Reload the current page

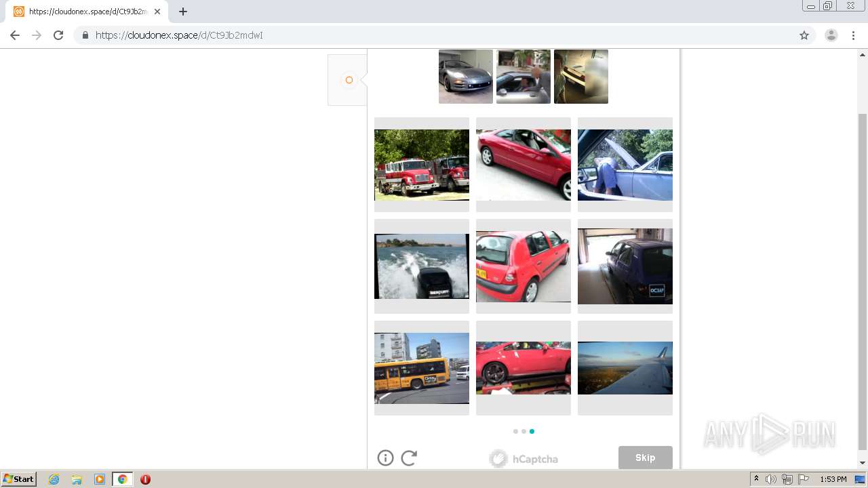click(58, 35)
